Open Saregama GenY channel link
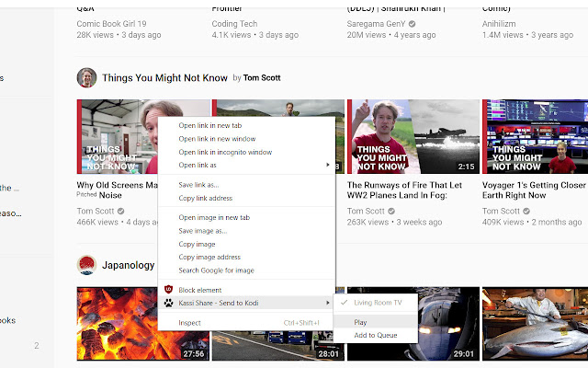 (376, 24)
